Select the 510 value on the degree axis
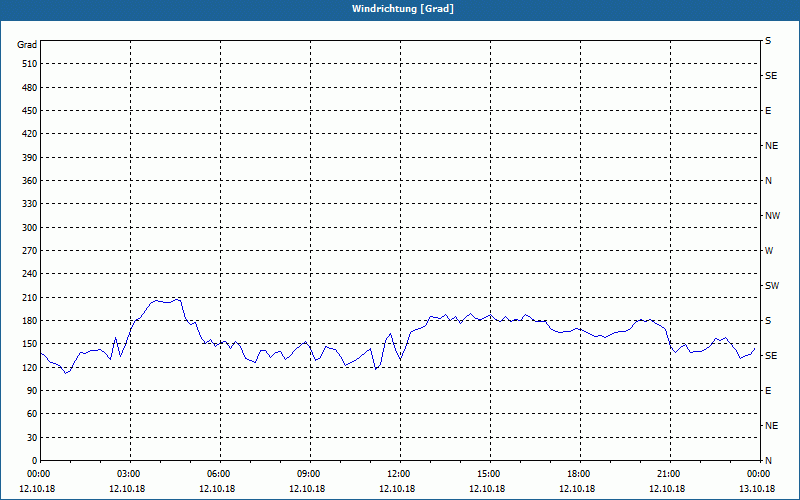The width and height of the screenshot is (800, 500). coord(30,64)
